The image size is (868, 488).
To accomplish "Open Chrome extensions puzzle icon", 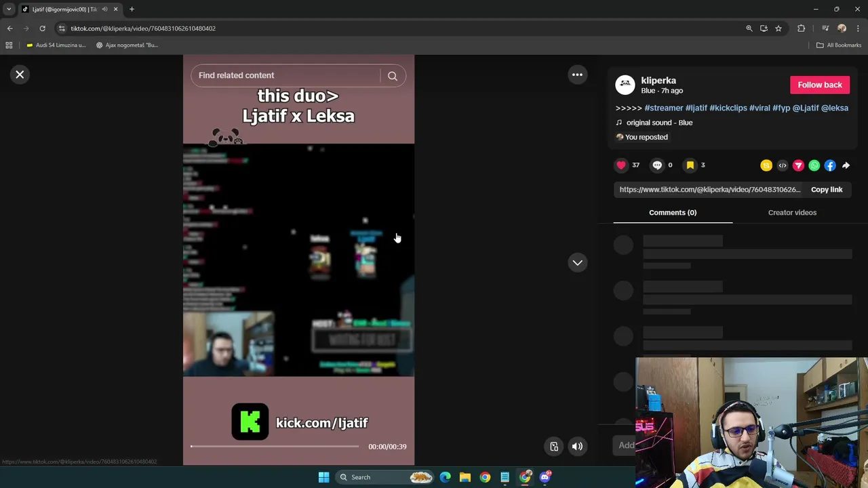I will click(802, 28).
